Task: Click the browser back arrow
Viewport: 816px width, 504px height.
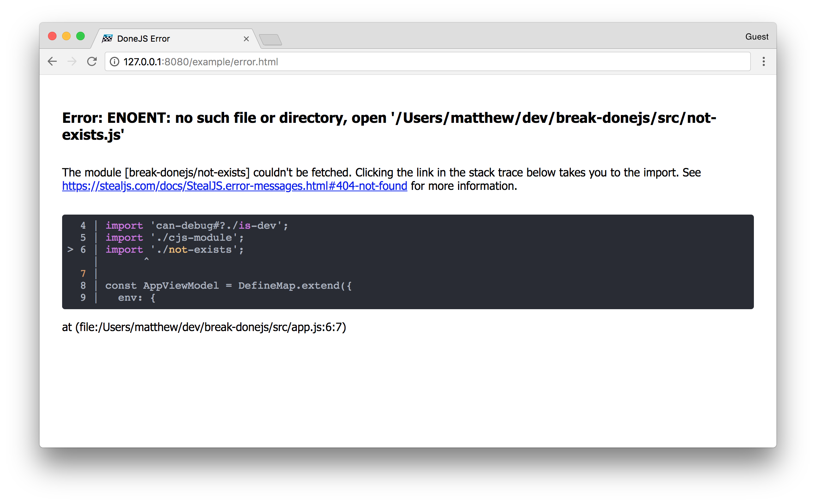Action: pos(52,61)
